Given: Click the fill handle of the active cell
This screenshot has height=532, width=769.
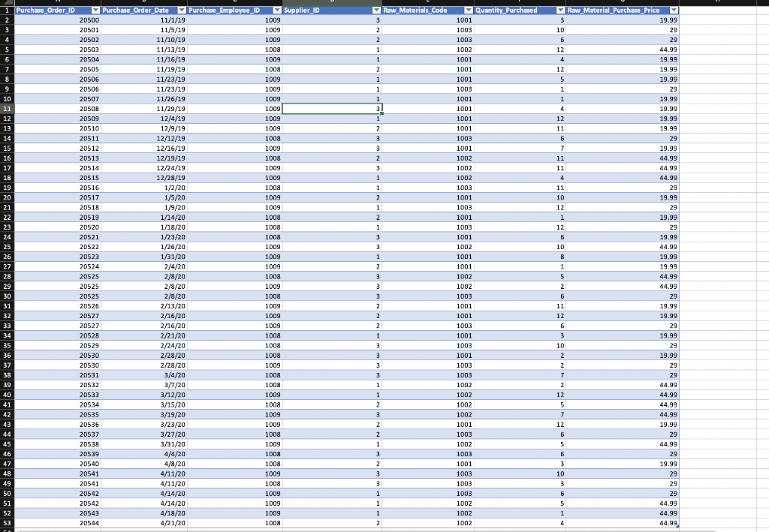Looking at the screenshot, I should [381, 113].
